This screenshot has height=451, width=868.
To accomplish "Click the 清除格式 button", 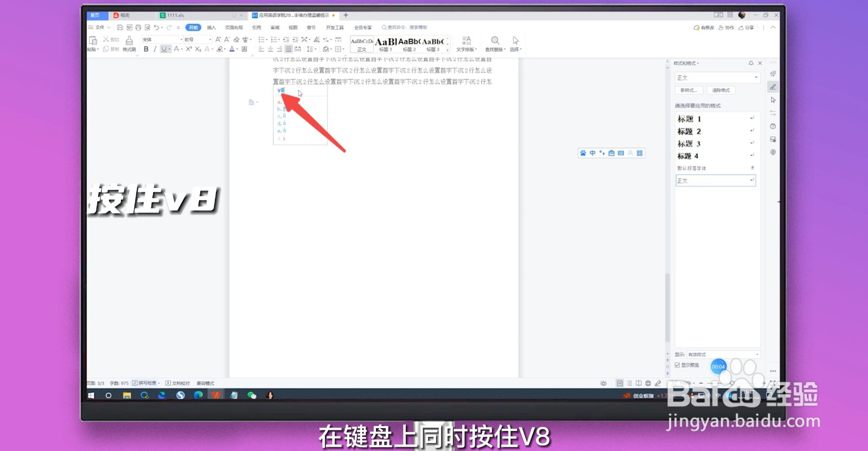I will click(x=721, y=90).
